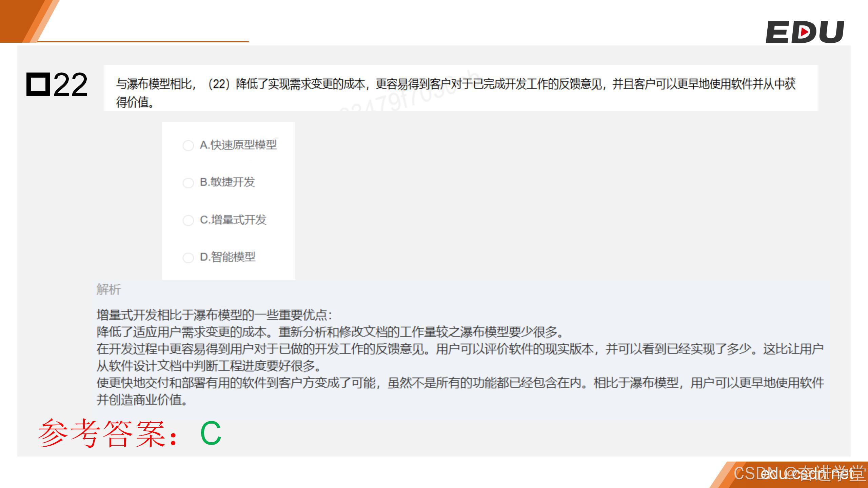
Task: Select radio button for A.快速原型模型
Action: (188, 146)
